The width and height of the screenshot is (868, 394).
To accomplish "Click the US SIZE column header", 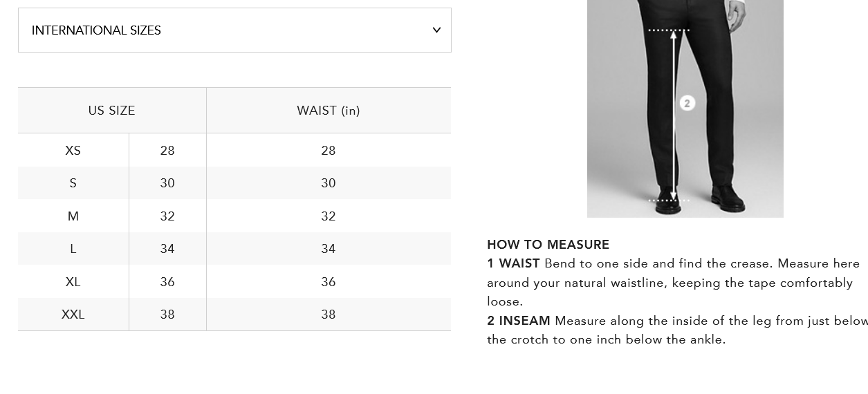I will click(111, 111).
